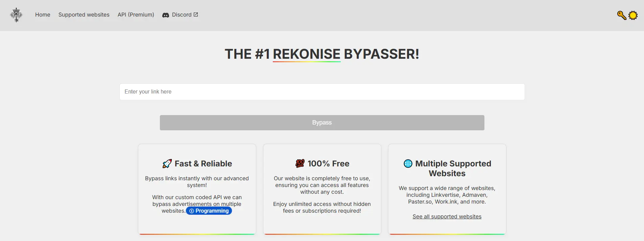Follow the 'See all supported websites' link

tap(447, 217)
